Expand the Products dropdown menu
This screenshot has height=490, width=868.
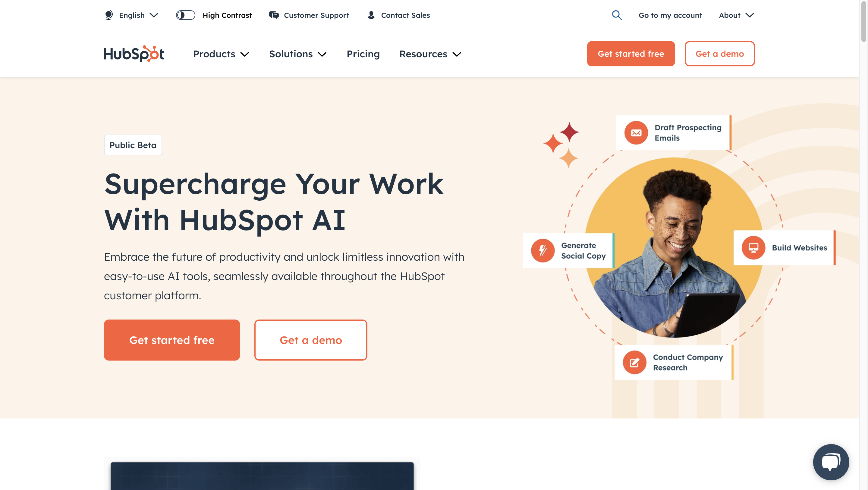click(x=221, y=54)
